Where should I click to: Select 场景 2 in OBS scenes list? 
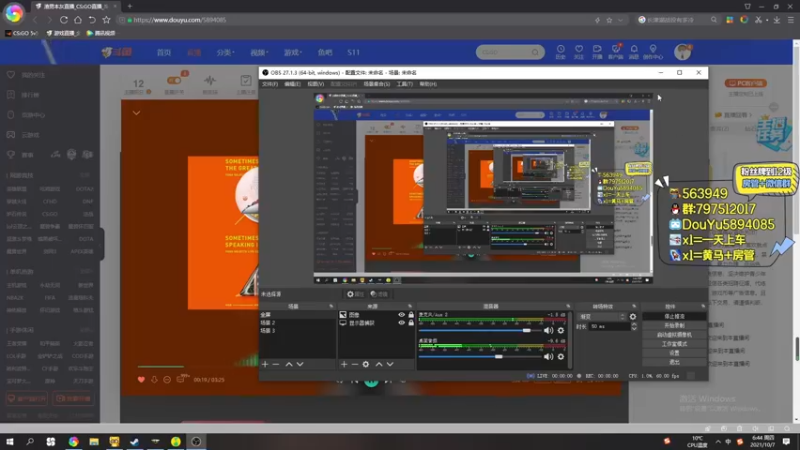pyautogui.click(x=297, y=323)
